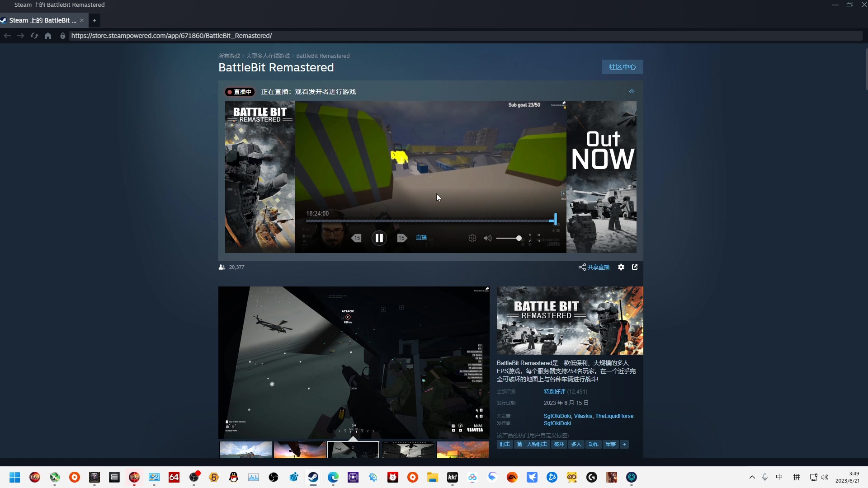Reload the Steam store page
The height and width of the screenshot is (488, 868).
[x=34, y=36]
